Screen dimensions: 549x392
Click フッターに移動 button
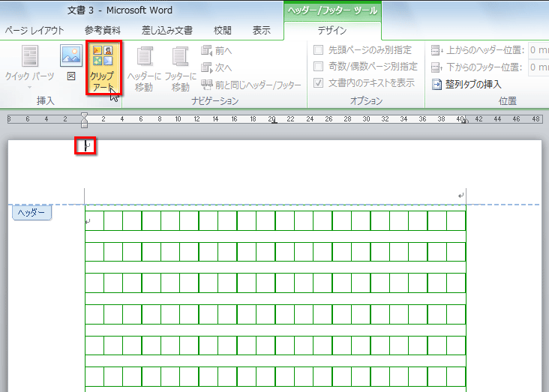click(180, 69)
